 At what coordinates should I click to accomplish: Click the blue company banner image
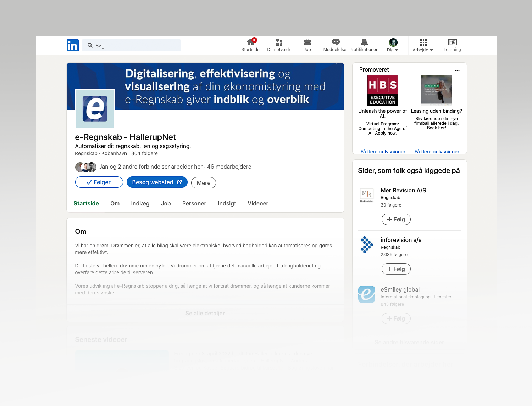[x=205, y=86]
